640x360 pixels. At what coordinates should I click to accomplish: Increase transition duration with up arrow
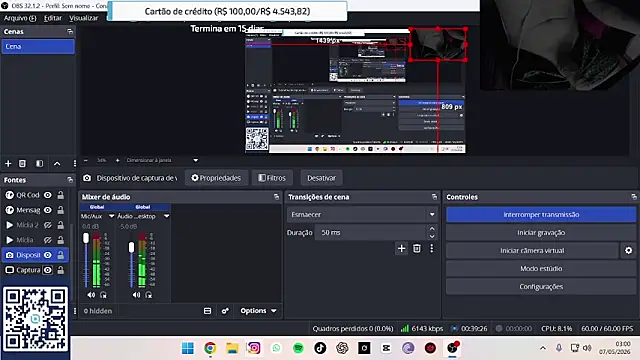click(432, 229)
